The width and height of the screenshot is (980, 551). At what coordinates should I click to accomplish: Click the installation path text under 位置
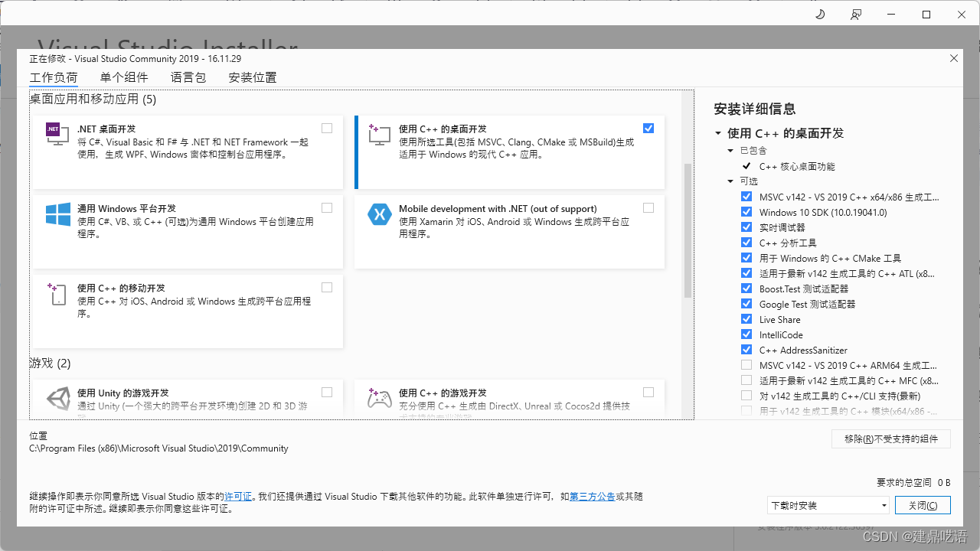click(158, 448)
